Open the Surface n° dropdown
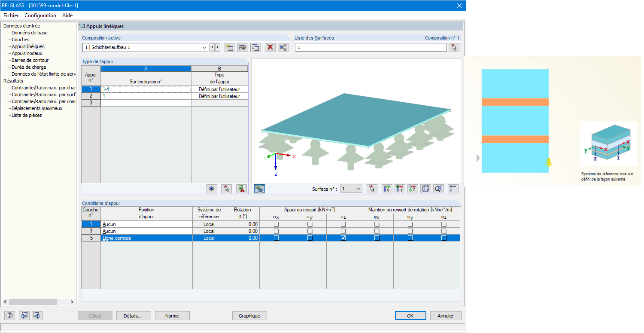Image resolution: width=644 pixels, height=333 pixels. [358, 189]
